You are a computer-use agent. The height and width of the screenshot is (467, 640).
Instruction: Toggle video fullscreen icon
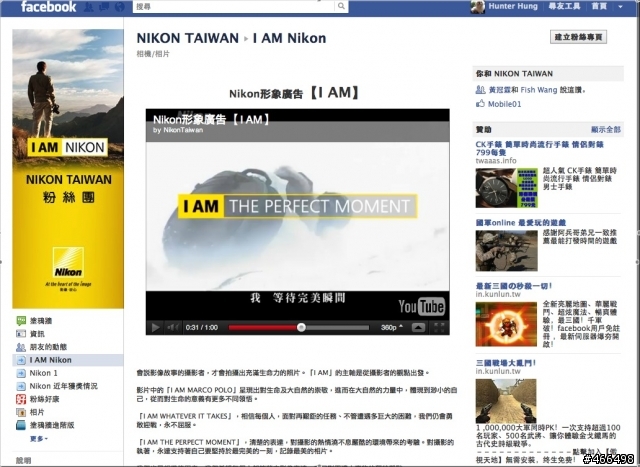(x=439, y=327)
